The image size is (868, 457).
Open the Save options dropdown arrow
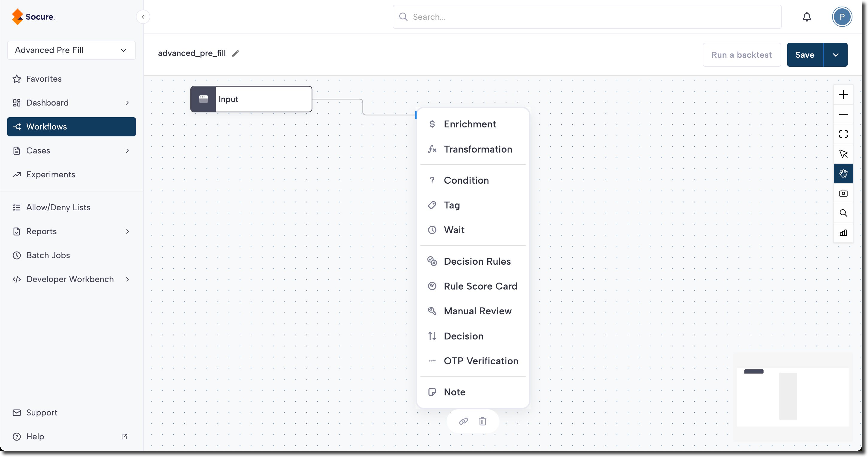835,55
